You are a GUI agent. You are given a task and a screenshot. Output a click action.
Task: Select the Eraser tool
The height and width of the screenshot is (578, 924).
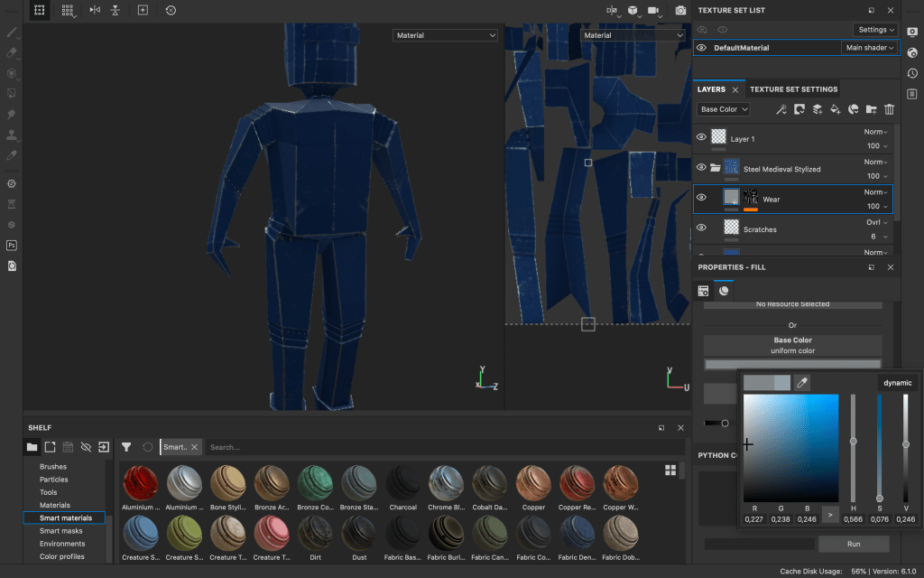click(12, 53)
